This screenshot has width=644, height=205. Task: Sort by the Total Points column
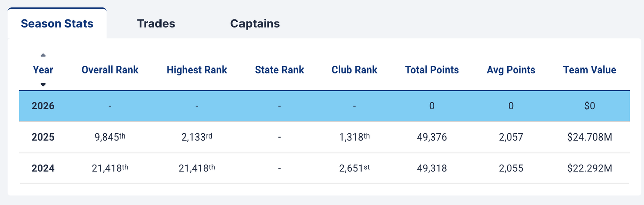click(x=432, y=70)
